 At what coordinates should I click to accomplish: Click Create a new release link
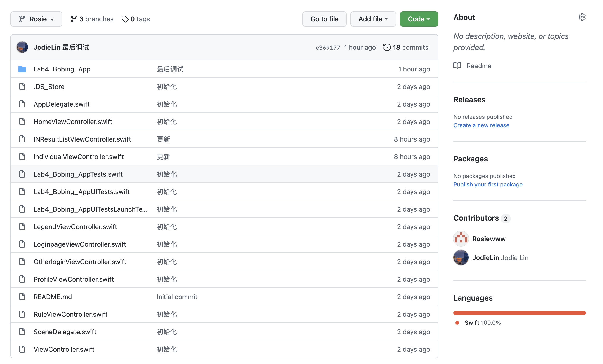(x=481, y=125)
